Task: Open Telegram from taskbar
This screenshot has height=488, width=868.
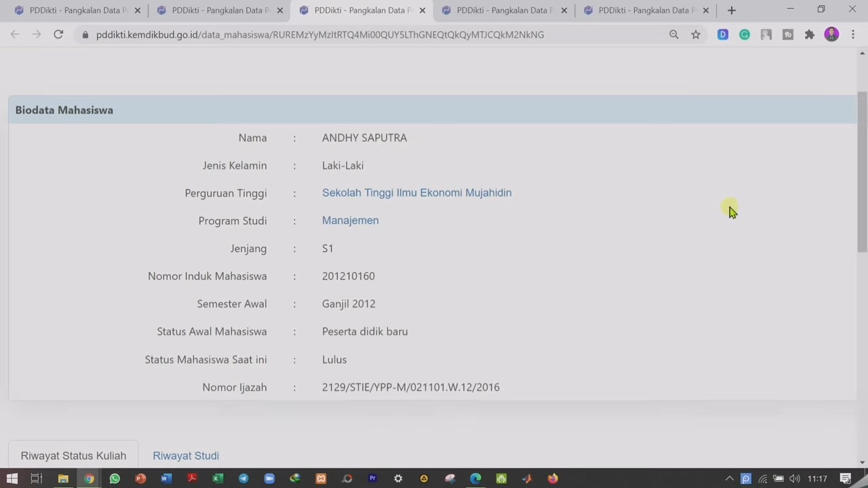Action: [243, 479]
